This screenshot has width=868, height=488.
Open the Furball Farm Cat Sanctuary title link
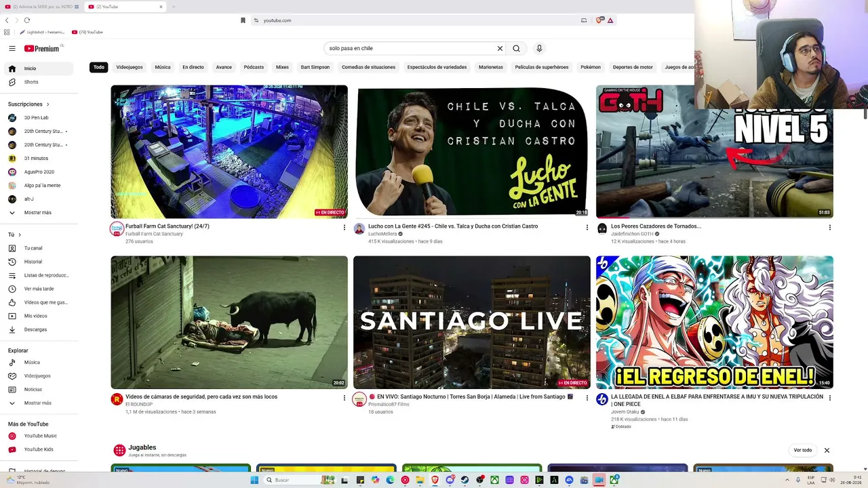[x=167, y=226]
